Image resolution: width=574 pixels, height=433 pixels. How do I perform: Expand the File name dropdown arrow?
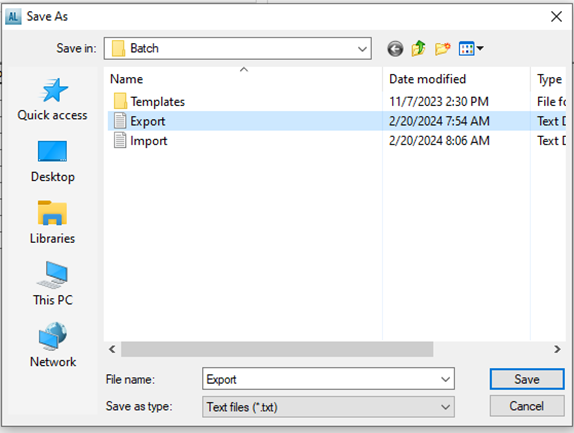[x=445, y=379]
